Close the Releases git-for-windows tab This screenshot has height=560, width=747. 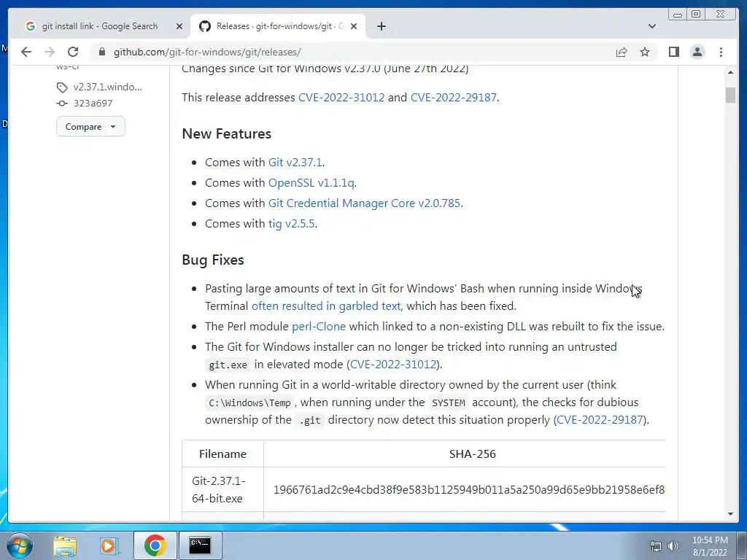354,26
